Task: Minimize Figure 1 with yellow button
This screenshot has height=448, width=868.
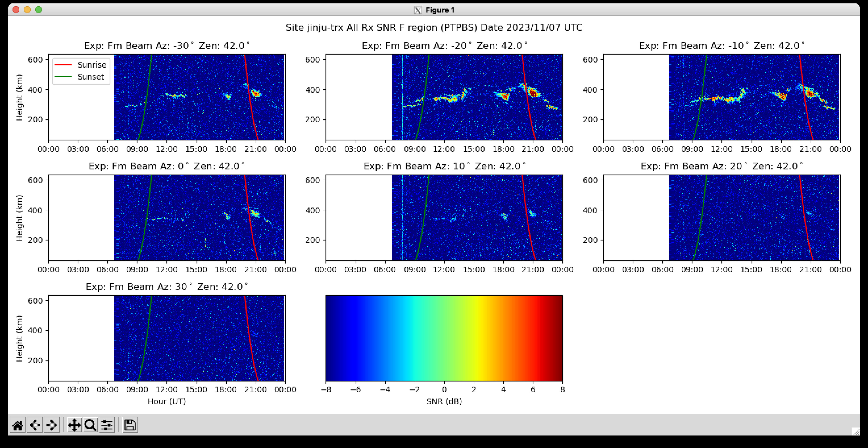Action: click(27, 10)
